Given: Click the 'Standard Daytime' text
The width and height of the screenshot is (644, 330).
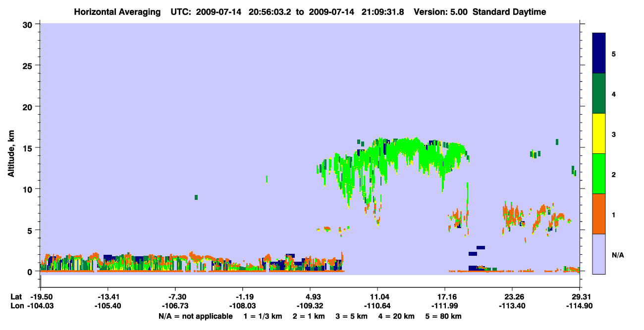Looking at the screenshot, I should tap(509, 12).
